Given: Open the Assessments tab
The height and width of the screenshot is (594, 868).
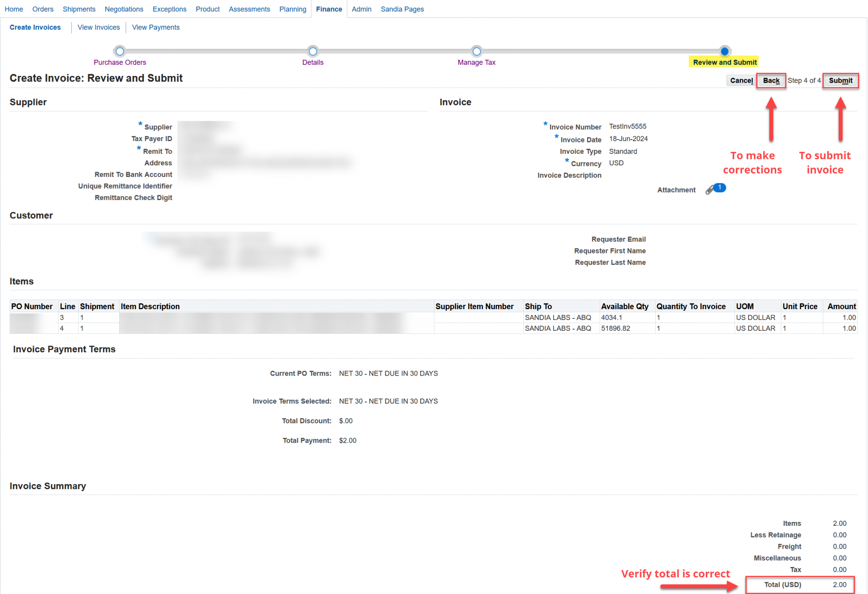Looking at the screenshot, I should click(249, 9).
